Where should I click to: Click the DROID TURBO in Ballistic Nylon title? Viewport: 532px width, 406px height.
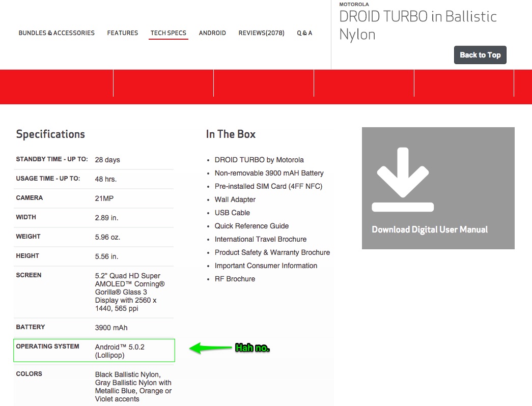(417, 25)
